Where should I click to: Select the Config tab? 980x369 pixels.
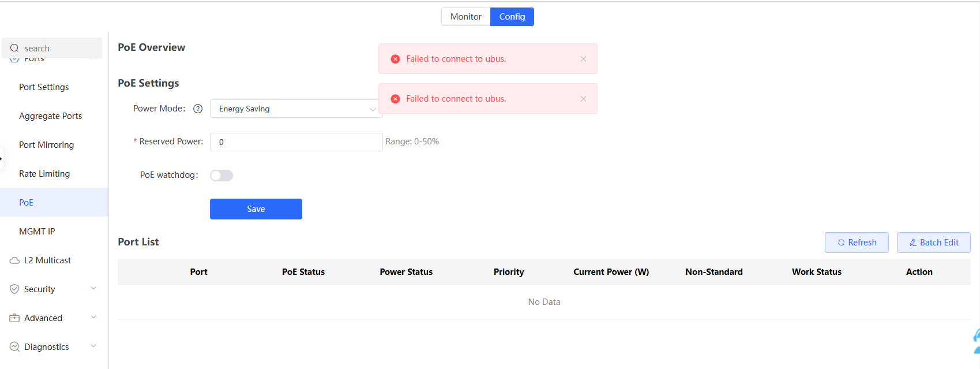coord(512,17)
